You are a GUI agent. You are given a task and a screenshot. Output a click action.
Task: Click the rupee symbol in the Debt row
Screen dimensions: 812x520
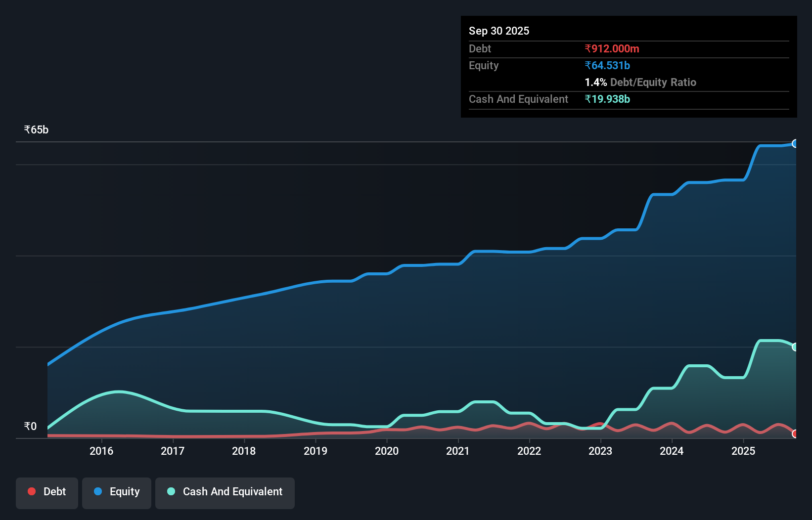pyautogui.click(x=587, y=49)
